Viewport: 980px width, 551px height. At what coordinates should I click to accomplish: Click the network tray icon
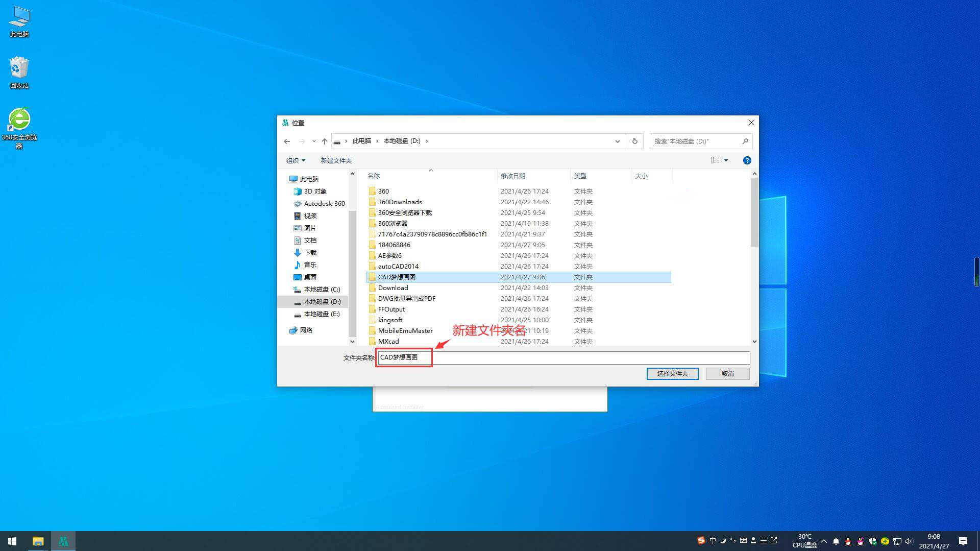[897, 541]
